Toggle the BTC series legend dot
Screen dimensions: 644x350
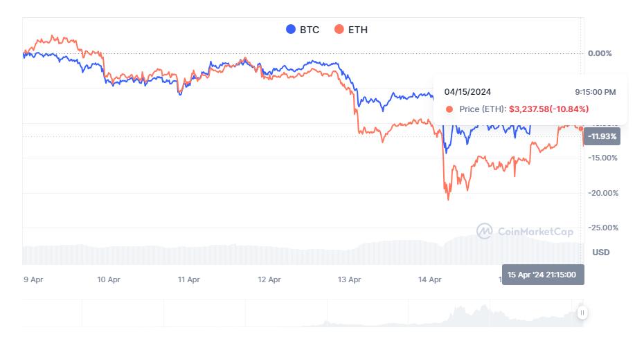(291, 29)
